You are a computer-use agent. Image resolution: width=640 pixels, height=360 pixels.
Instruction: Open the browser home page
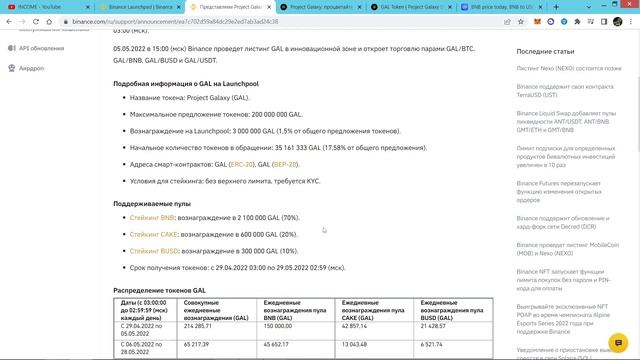point(49,22)
